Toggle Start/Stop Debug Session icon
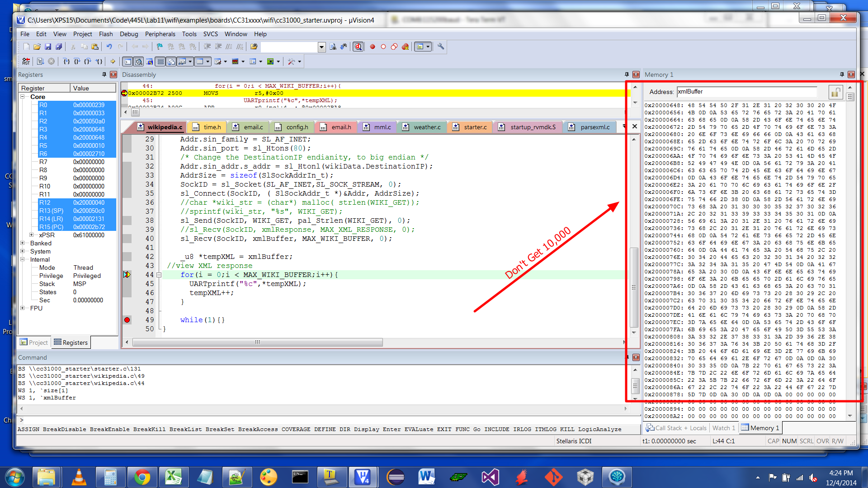Screen dimensions: 868x488 358,47
